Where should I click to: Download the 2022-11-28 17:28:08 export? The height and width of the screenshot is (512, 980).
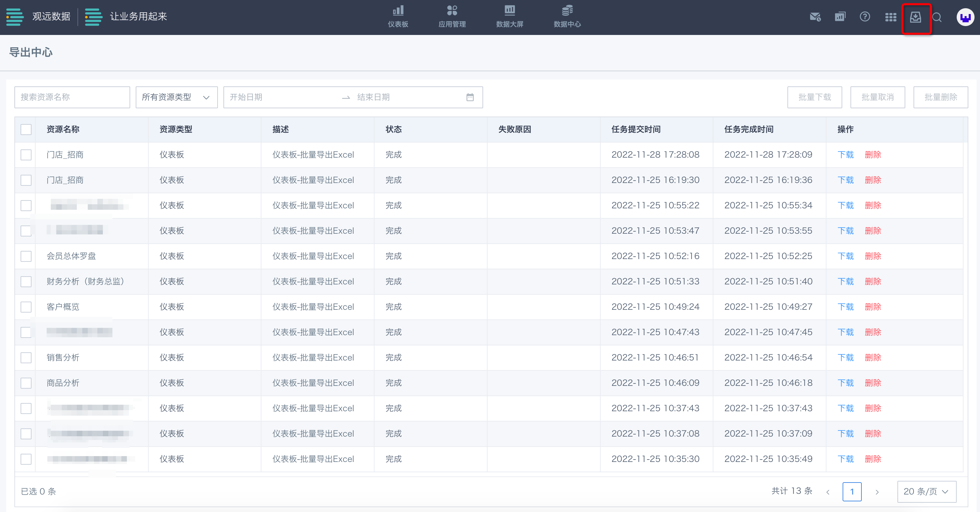point(845,155)
